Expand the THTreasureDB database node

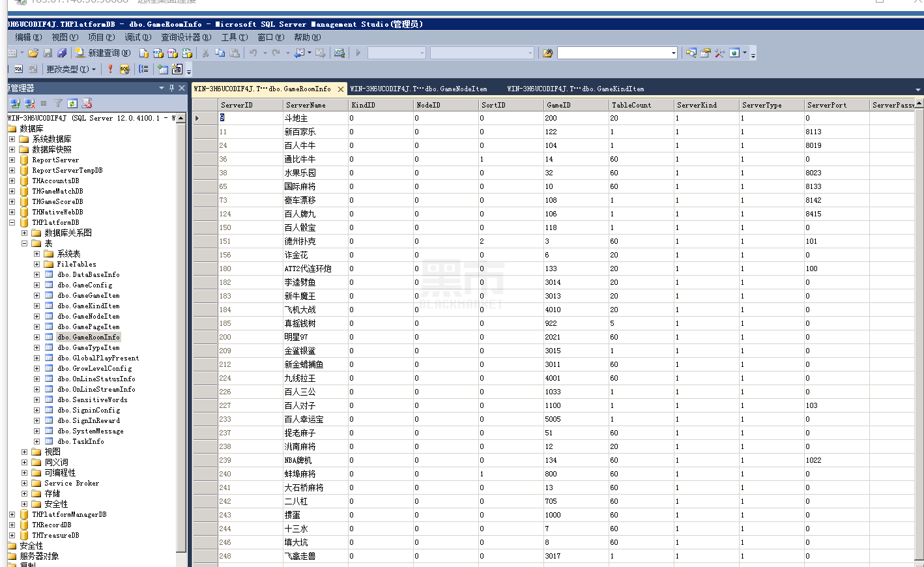(x=12, y=535)
